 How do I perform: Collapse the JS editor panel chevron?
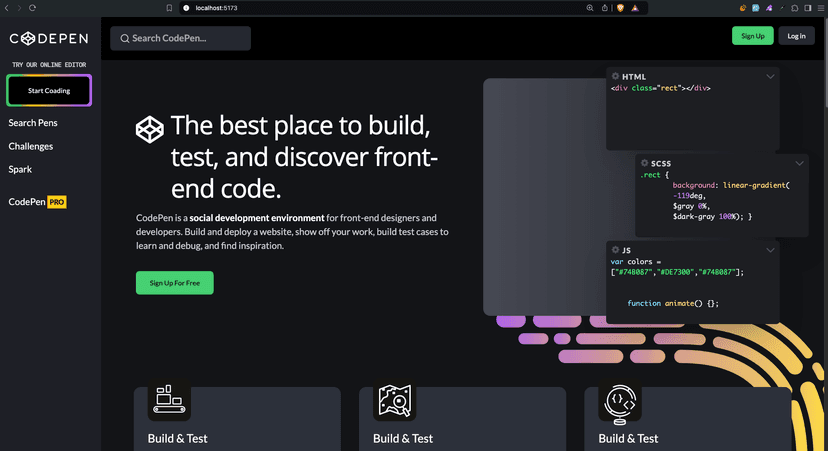pos(770,250)
